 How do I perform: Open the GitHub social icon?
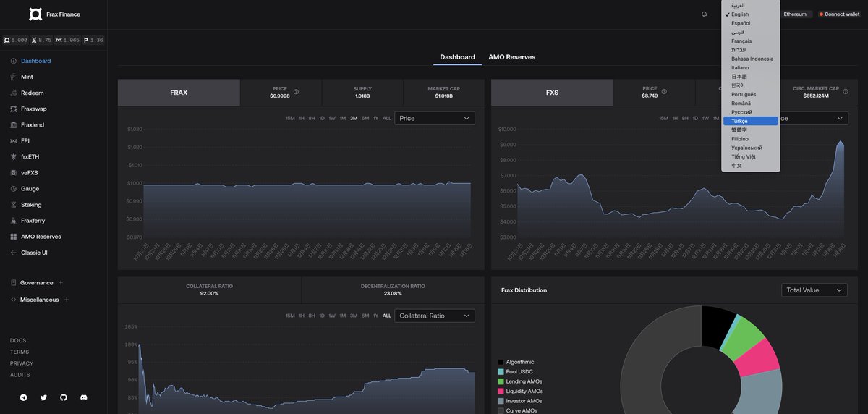(x=64, y=397)
